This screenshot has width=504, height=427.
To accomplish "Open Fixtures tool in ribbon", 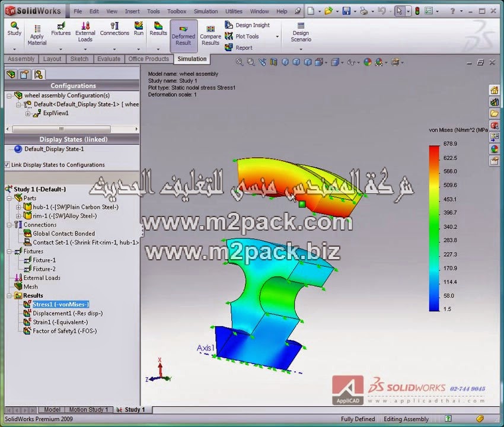I will [60, 28].
